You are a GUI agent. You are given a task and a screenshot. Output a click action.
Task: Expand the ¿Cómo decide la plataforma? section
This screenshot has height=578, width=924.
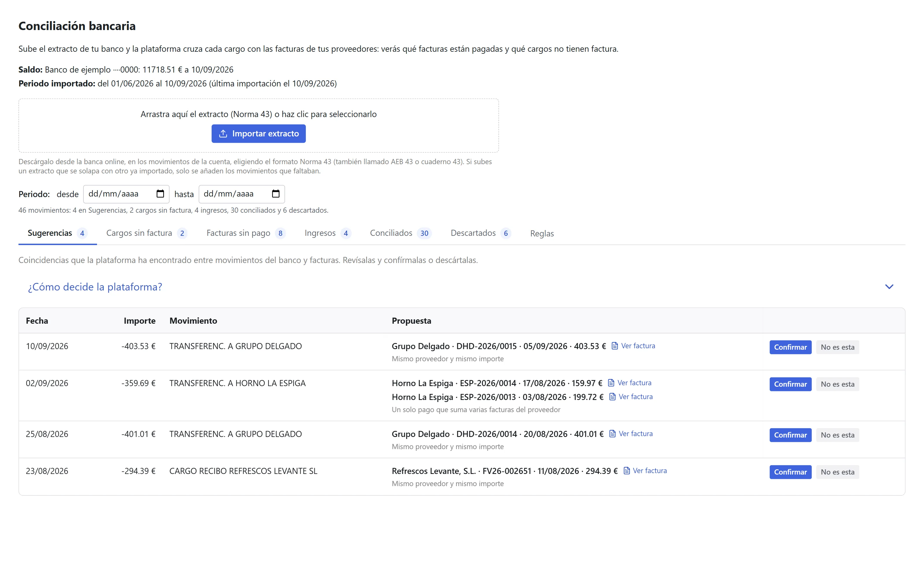pyautogui.click(x=462, y=287)
